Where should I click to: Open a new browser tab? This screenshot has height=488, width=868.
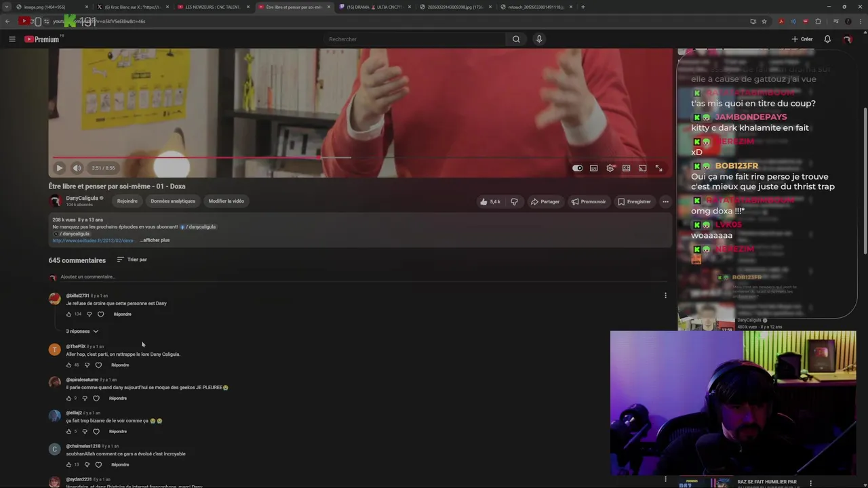pyautogui.click(x=583, y=7)
